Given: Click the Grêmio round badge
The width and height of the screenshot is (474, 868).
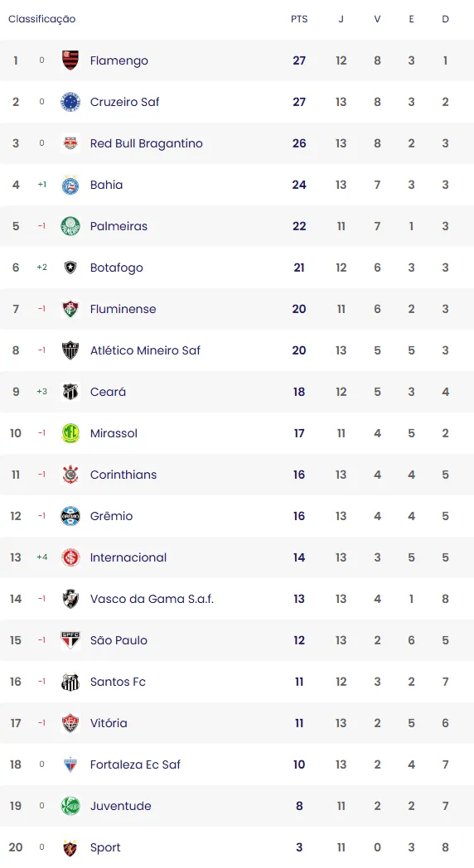Looking at the screenshot, I should pyautogui.click(x=70, y=516).
